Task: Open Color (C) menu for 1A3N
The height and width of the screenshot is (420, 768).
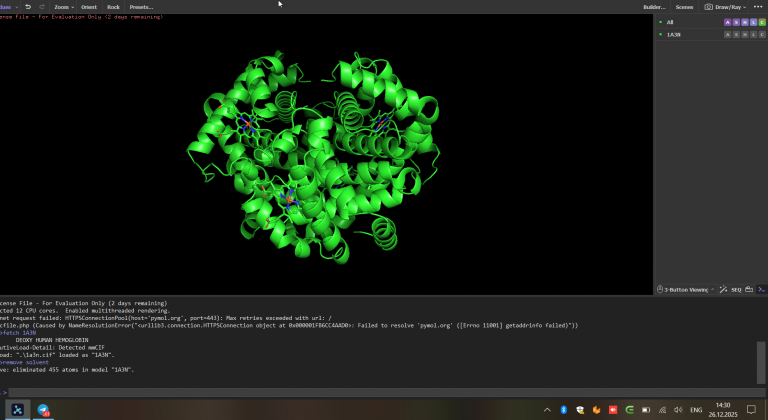Action: pos(762,34)
